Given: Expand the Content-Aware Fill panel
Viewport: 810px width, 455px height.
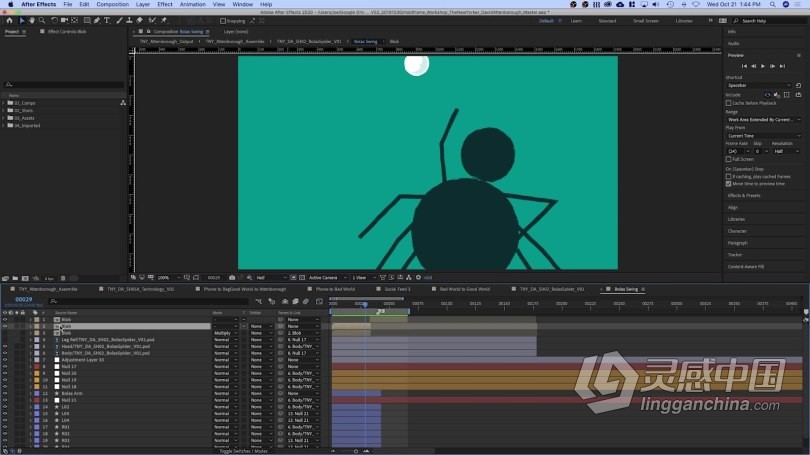Looking at the screenshot, I should pos(746,267).
